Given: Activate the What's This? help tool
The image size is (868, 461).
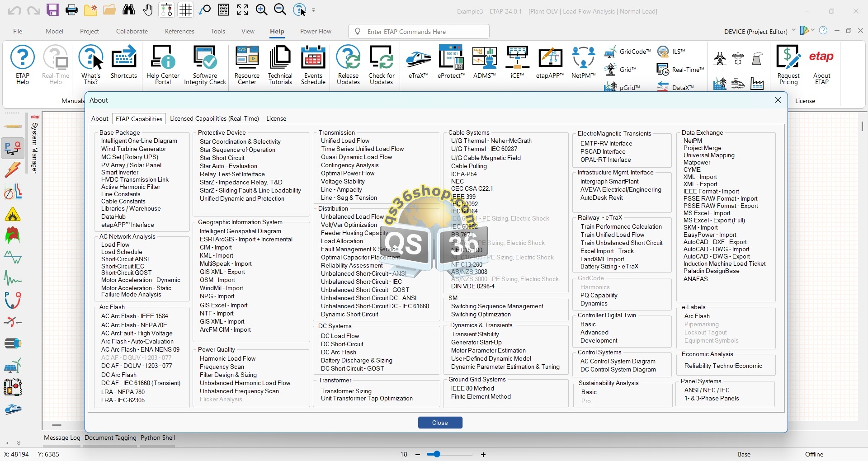Looking at the screenshot, I should [91, 65].
